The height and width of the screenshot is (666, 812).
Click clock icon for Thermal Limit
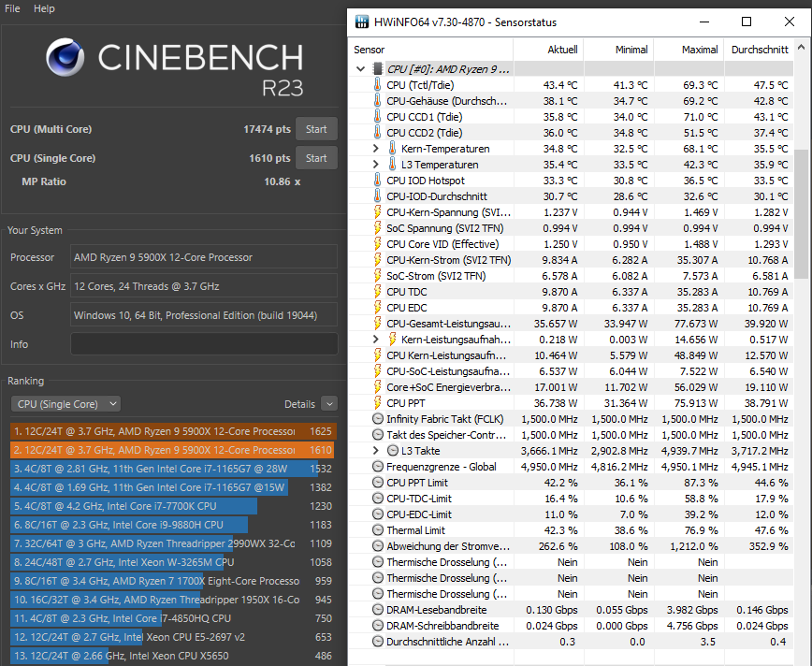(378, 530)
